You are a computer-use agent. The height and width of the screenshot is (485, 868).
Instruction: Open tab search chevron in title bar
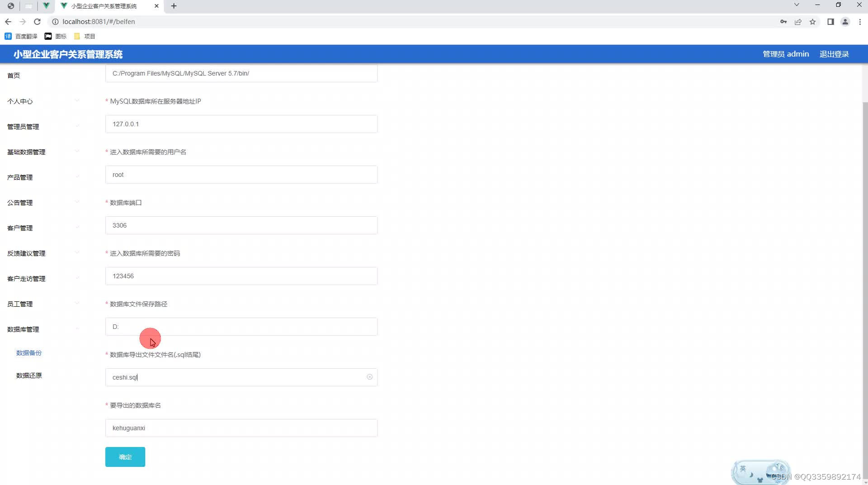point(797,5)
